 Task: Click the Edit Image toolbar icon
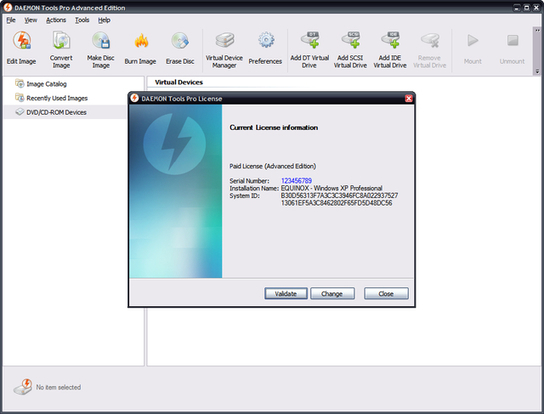22,48
